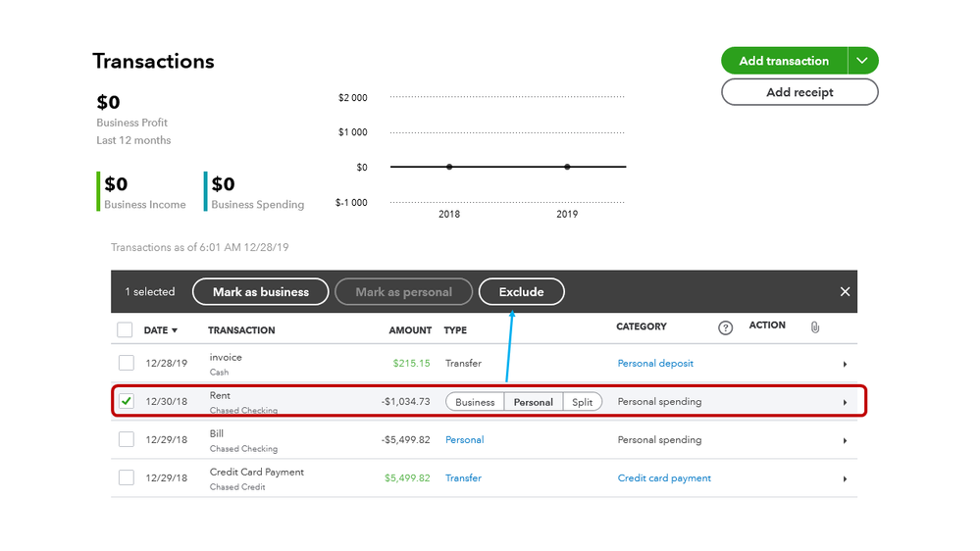Close the selection bar with X

point(846,292)
